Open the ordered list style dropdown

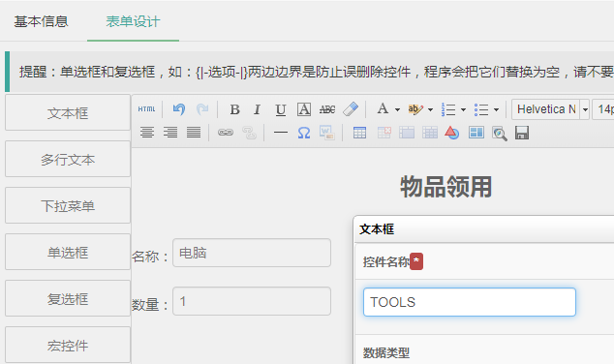[x=463, y=109]
